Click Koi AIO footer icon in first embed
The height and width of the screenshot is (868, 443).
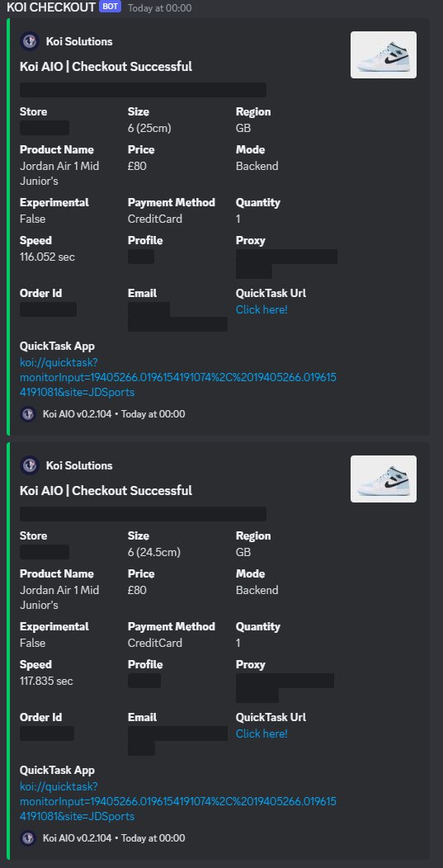(28, 414)
